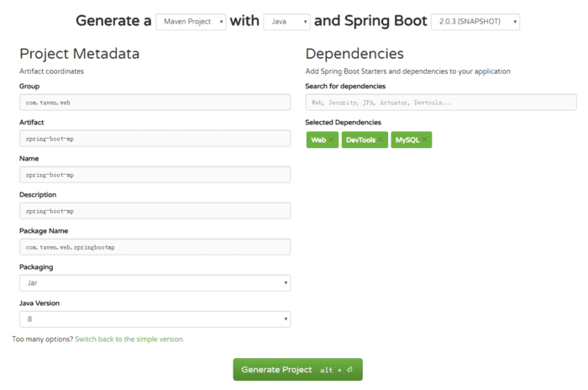The height and width of the screenshot is (390, 588).
Task: Edit the Description field
Action: (x=155, y=211)
